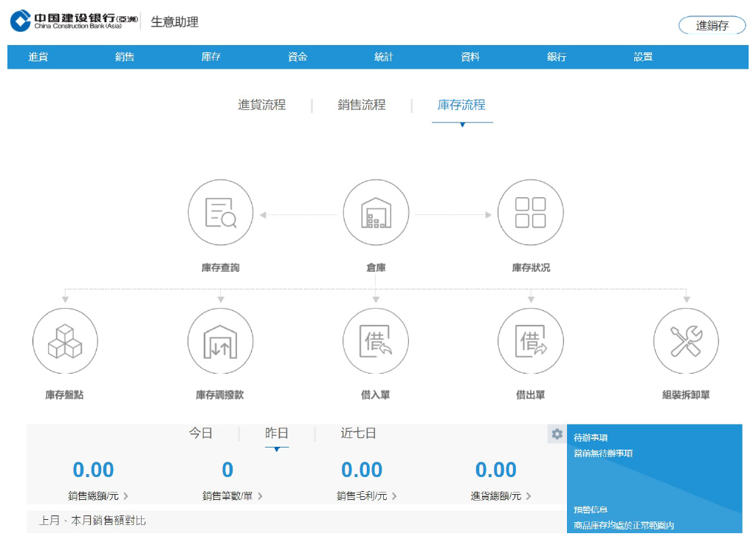Open the 庫存 menu

(x=210, y=57)
